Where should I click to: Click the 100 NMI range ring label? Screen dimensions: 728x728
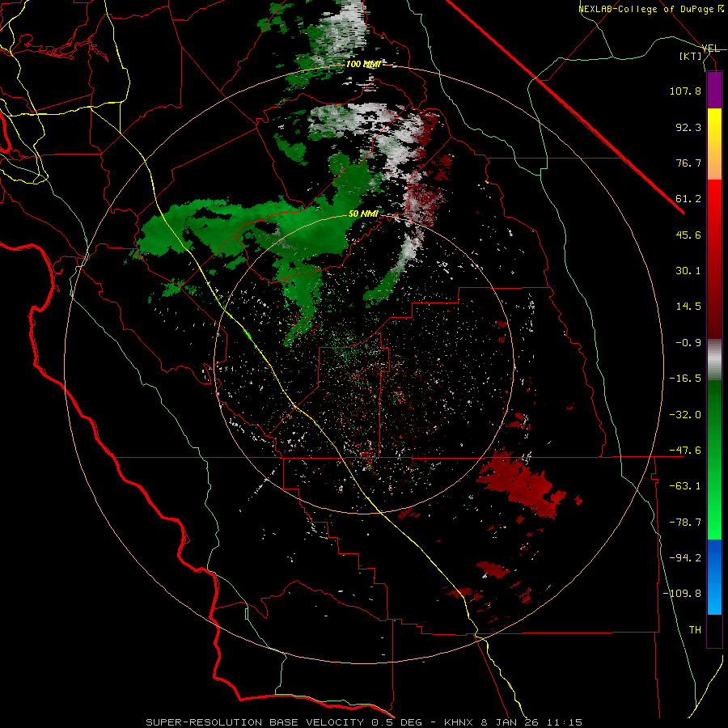pos(363,64)
